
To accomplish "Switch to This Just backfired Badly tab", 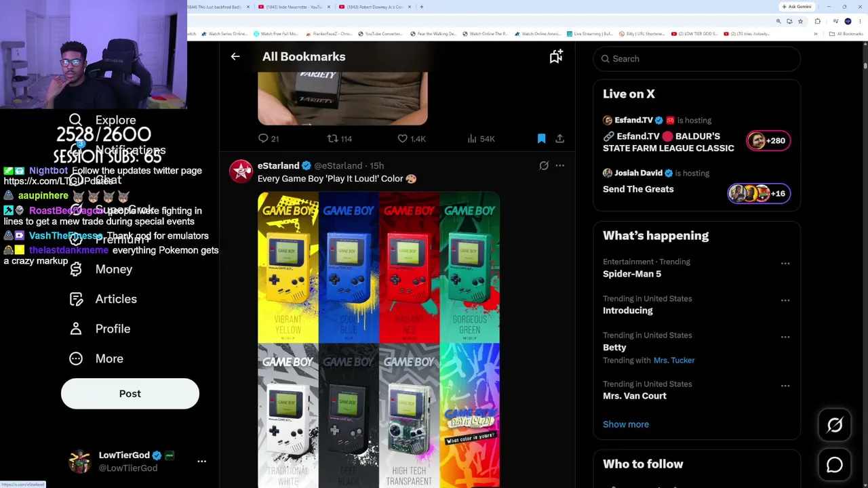I will coord(219,7).
